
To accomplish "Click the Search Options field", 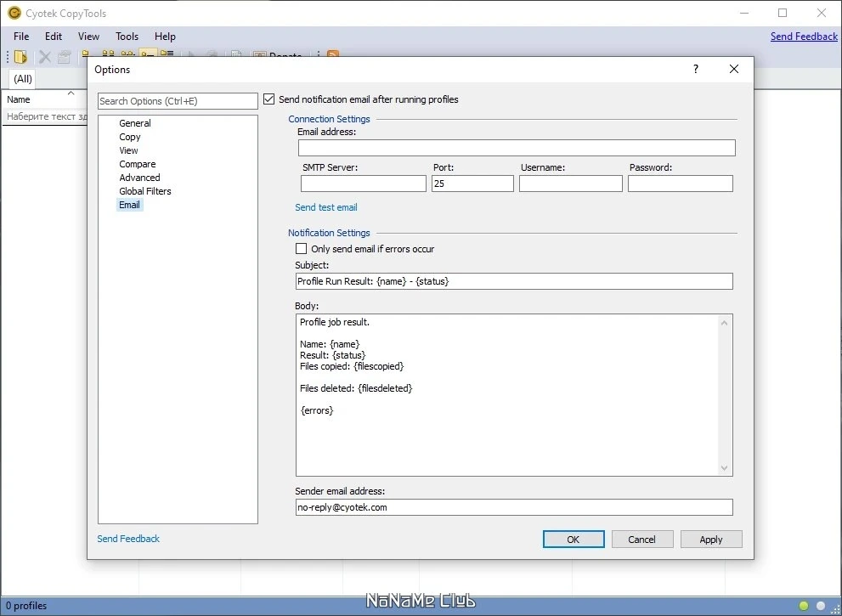I will [178, 101].
